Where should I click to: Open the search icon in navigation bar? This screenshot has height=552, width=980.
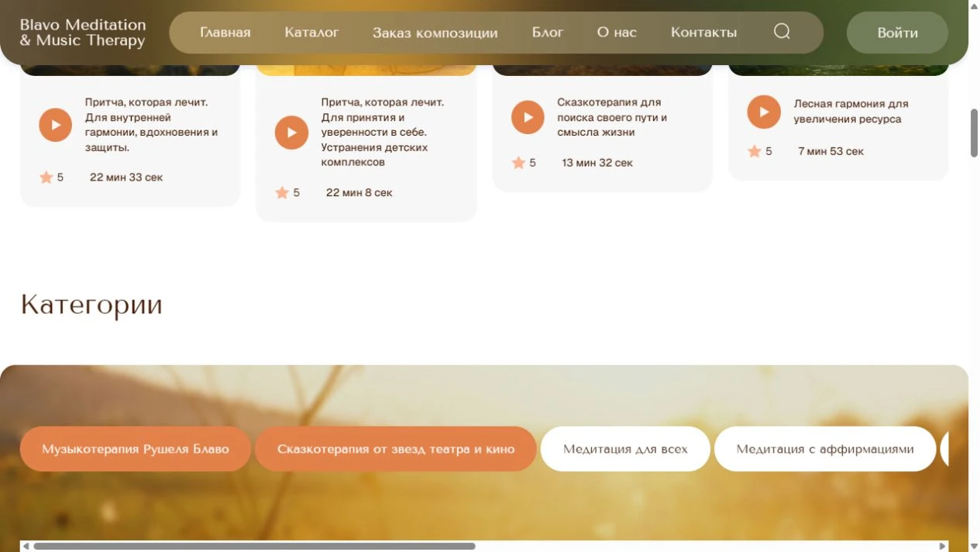pyautogui.click(x=782, y=32)
